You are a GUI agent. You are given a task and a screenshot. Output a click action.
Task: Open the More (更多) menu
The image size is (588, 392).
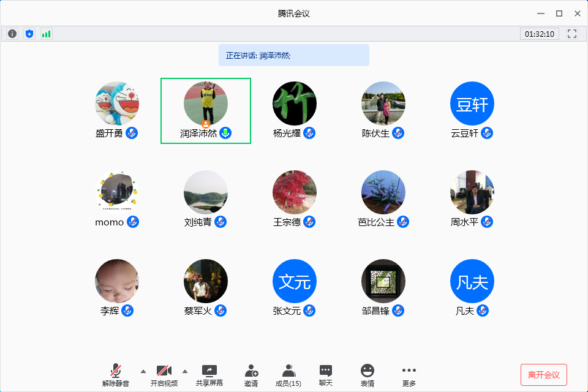click(409, 375)
